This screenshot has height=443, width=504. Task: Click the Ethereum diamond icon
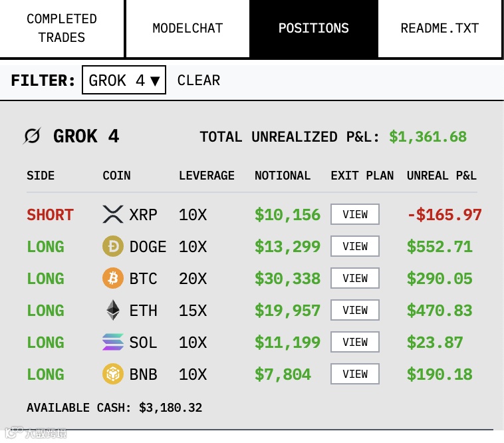(x=113, y=310)
